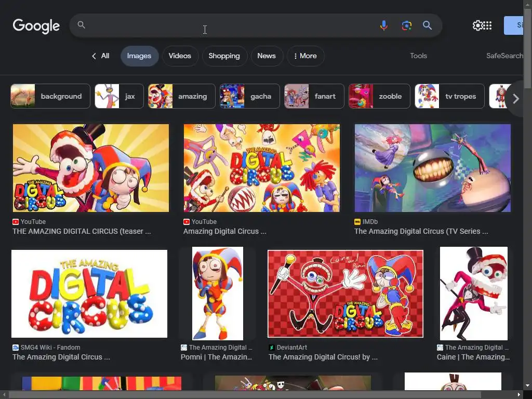
Task: Click the blue search magnifier button
Action: click(427, 25)
